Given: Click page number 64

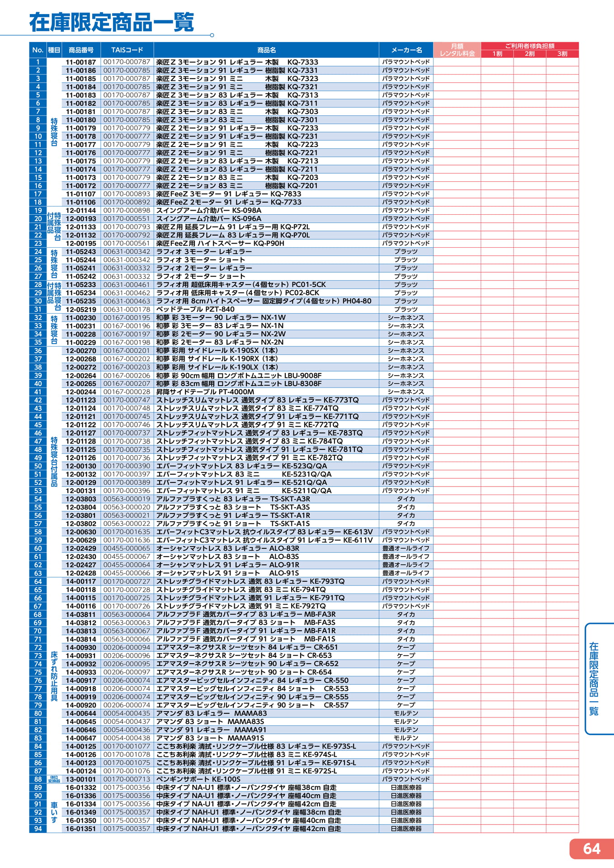Looking at the screenshot, I should click(591, 849).
